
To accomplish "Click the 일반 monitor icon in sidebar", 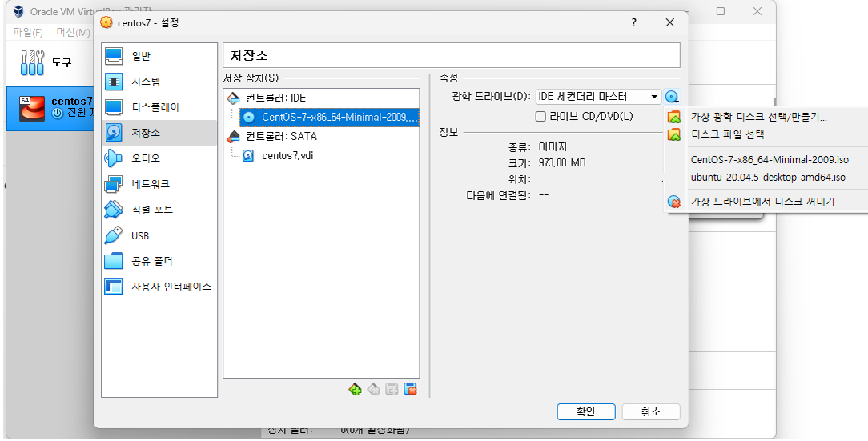I will point(114,56).
